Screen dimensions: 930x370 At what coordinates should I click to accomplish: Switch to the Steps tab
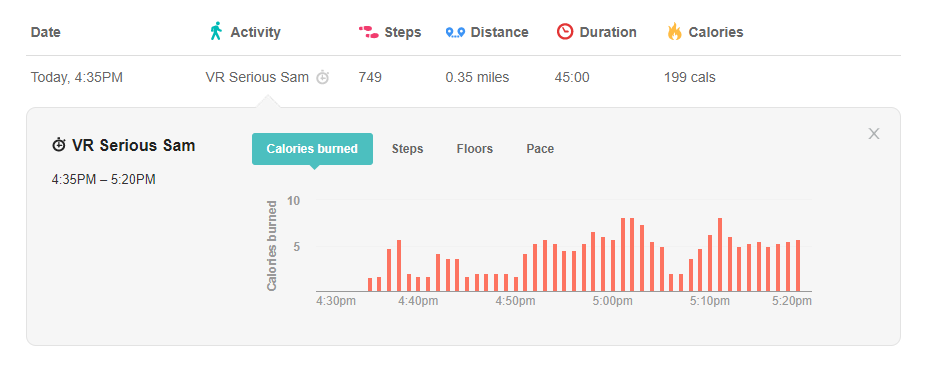pos(407,149)
